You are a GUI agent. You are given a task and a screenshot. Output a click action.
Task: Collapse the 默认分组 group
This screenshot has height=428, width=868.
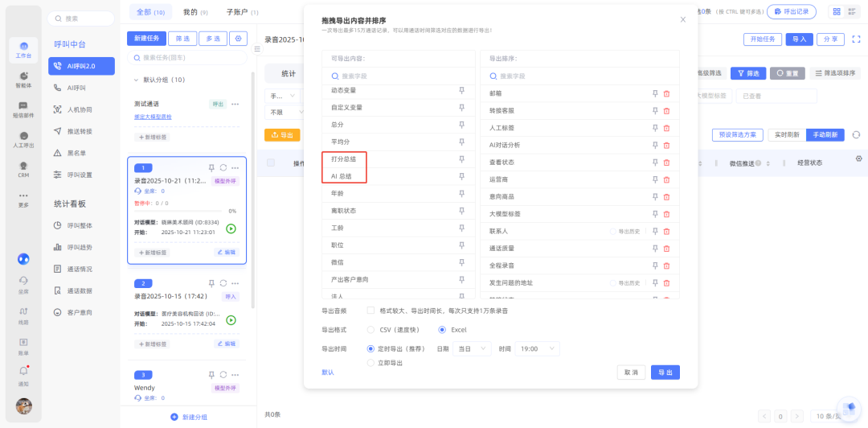point(136,80)
